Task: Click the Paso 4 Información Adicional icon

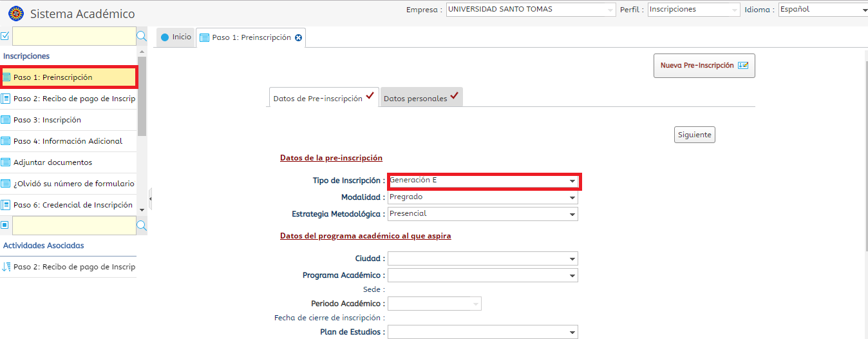Action: (6, 141)
